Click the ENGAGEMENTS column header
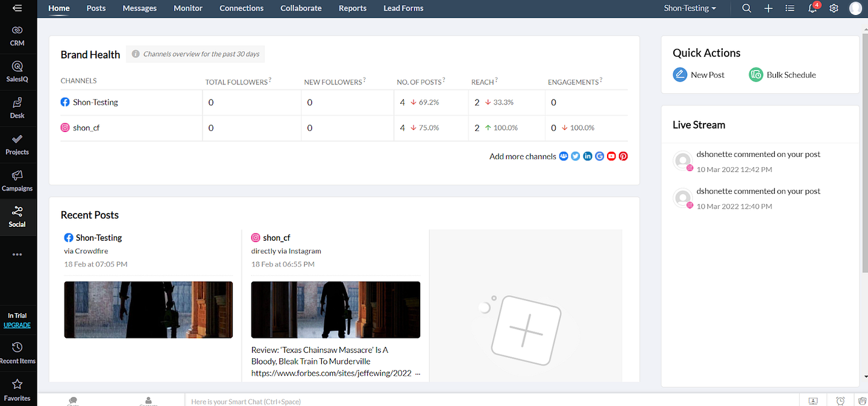 [x=574, y=81]
